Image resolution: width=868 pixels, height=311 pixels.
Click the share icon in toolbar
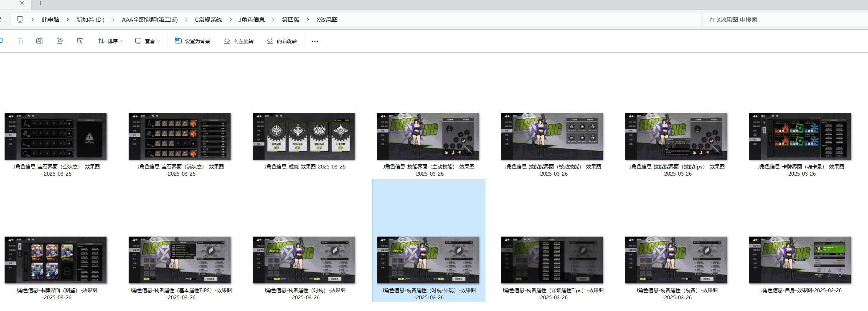click(x=60, y=41)
